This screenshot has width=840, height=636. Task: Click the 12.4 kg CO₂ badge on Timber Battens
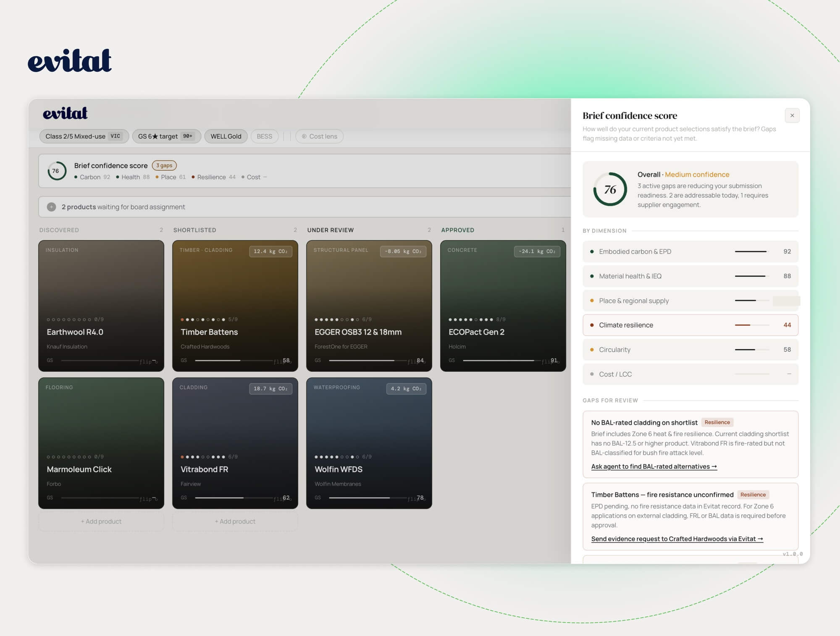point(270,251)
